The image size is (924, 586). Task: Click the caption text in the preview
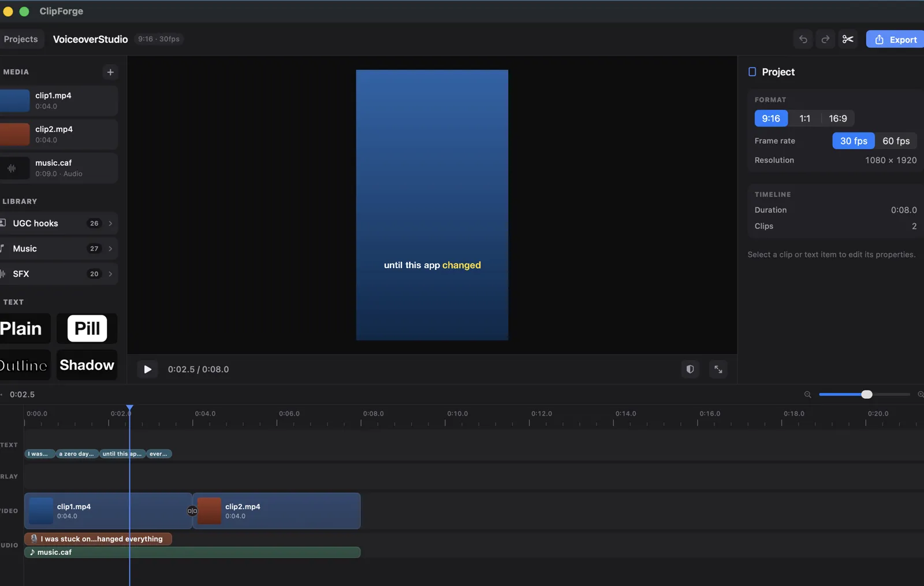432,265
